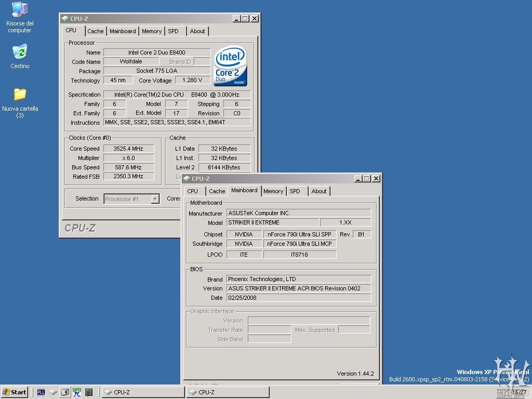532x399 pixels.
Task: Open Mainboard tab in back CPU-Z window
Action: [x=123, y=31]
